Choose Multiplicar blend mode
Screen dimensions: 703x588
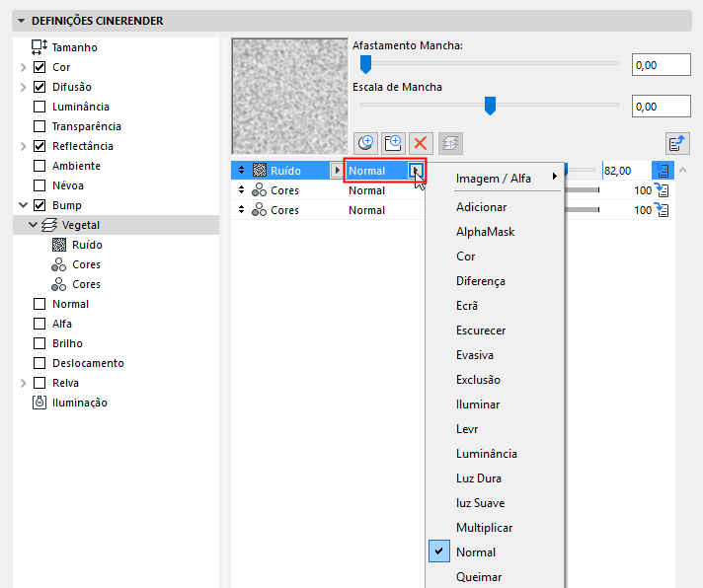(484, 528)
